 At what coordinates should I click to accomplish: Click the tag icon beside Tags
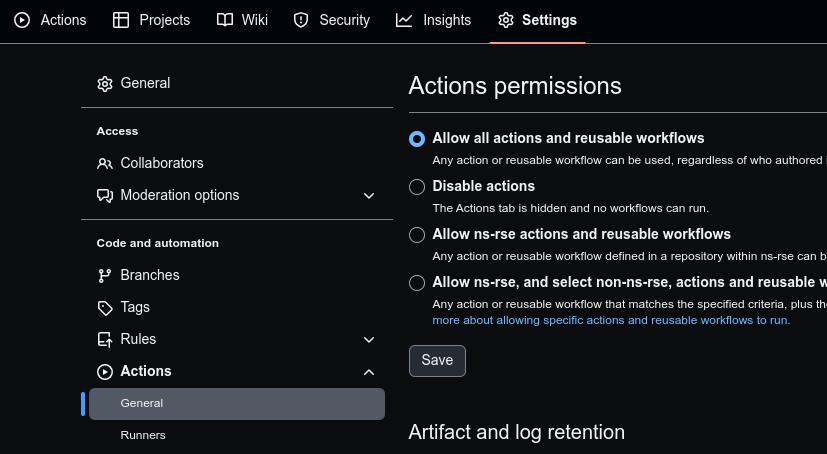click(x=105, y=308)
